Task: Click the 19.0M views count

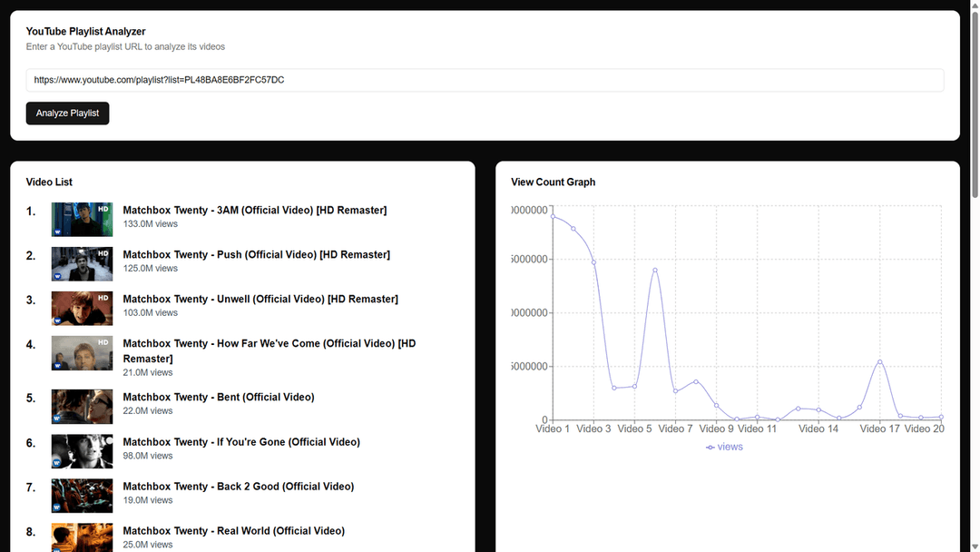Action: [148, 500]
